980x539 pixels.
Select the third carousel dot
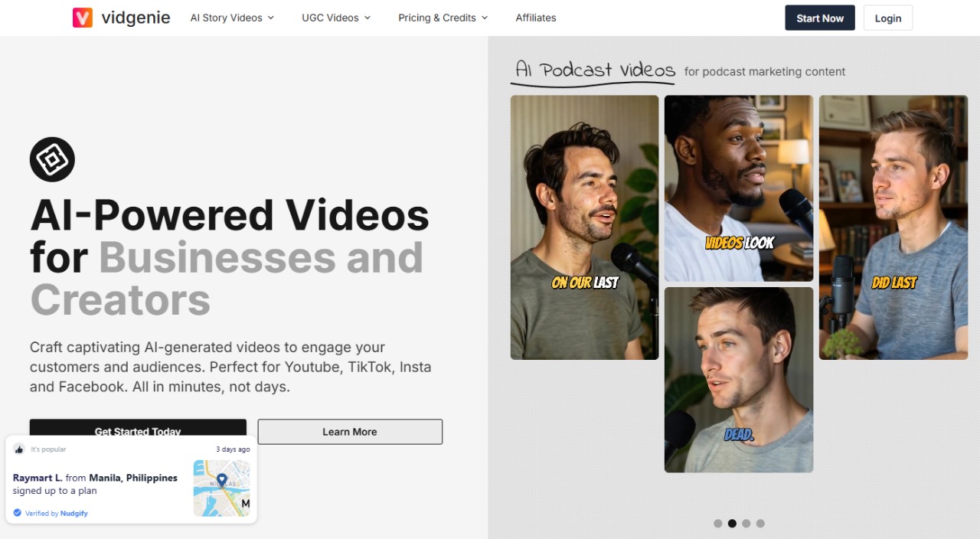pos(746,524)
